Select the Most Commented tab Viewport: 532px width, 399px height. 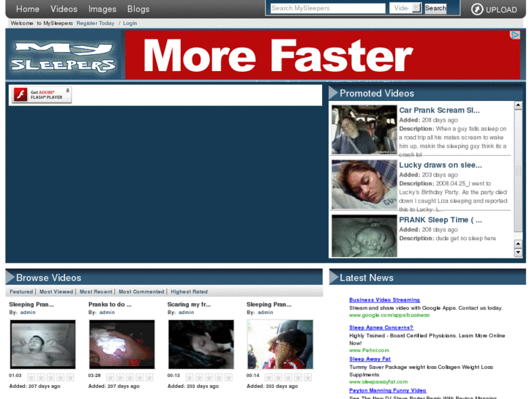[141, 291]
